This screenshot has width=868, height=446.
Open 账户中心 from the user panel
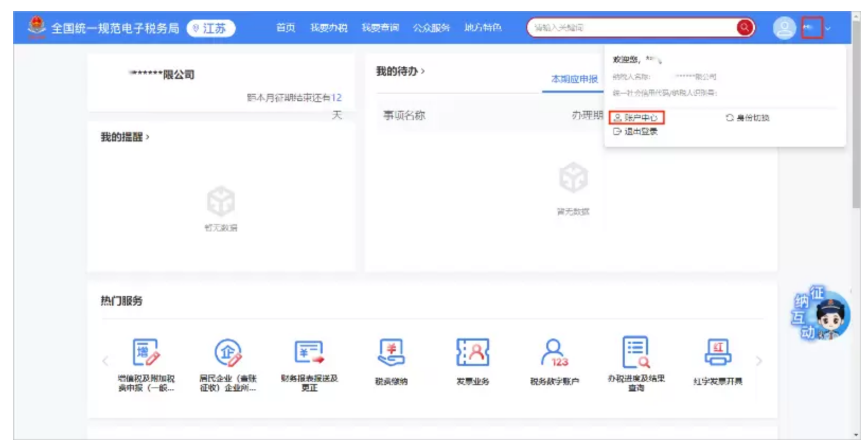(636, 118)
